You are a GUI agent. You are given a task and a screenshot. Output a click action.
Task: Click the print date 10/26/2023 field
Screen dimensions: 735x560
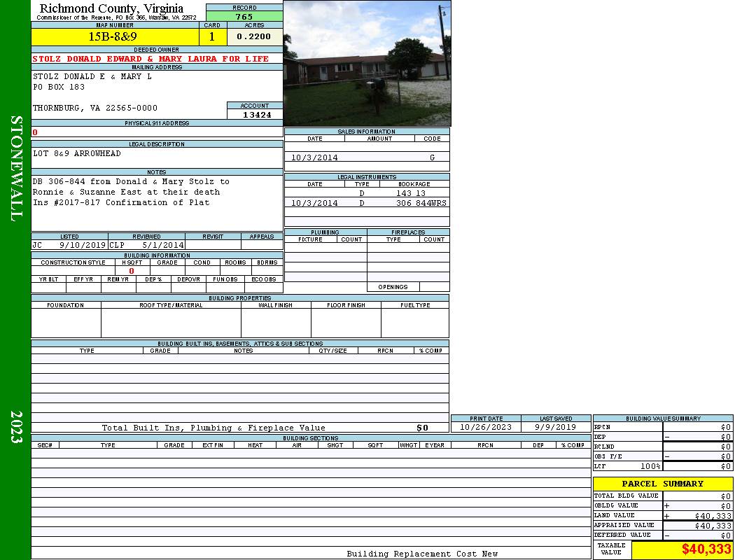tap(485, 427)
